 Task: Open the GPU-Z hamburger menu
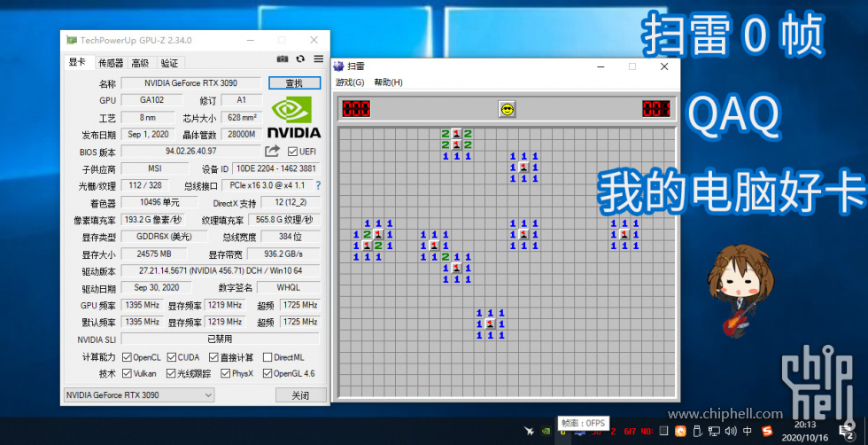[x=318, y=59]
